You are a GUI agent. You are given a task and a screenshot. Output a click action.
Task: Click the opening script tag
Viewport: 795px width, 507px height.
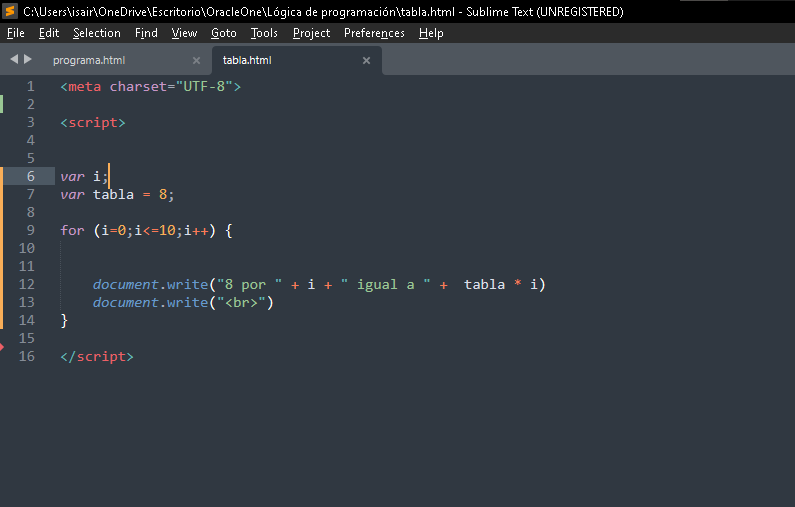[93, 123]
